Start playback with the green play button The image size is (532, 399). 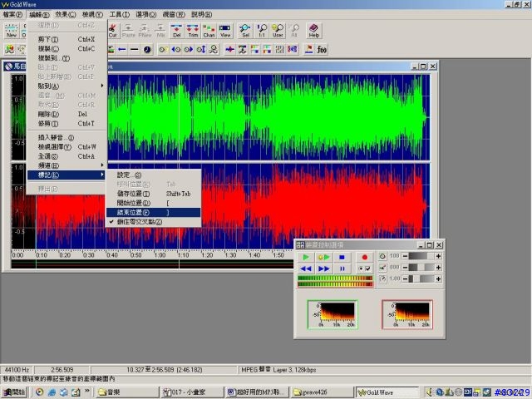pyautogui.click(x=306, y=257)
